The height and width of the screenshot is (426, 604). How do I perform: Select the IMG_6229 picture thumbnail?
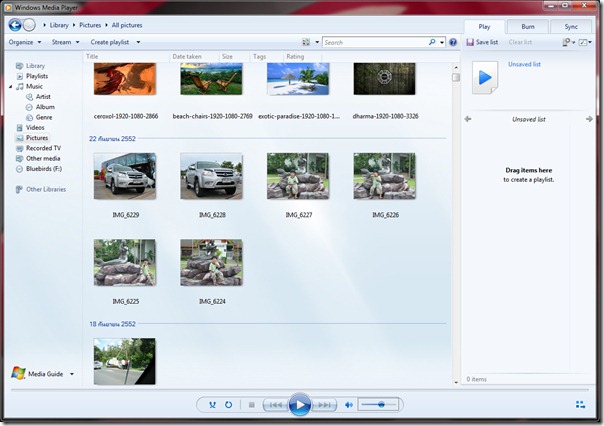[x=123, y=177]
